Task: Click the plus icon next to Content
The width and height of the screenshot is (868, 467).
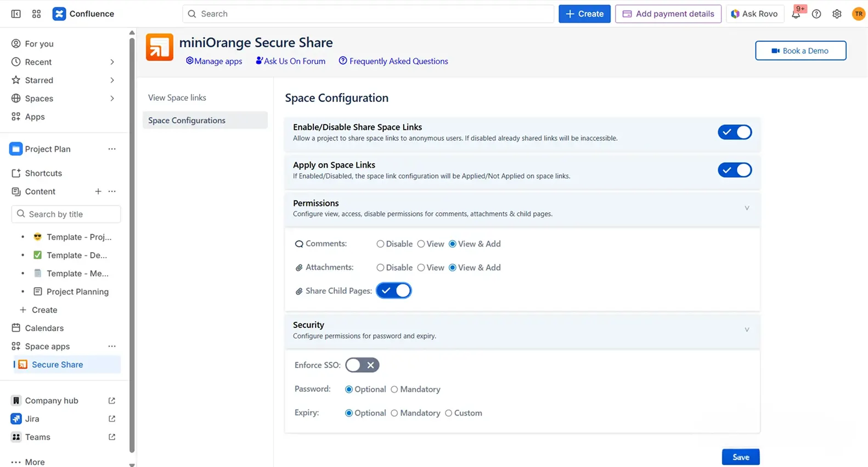Action: (98, 191)
